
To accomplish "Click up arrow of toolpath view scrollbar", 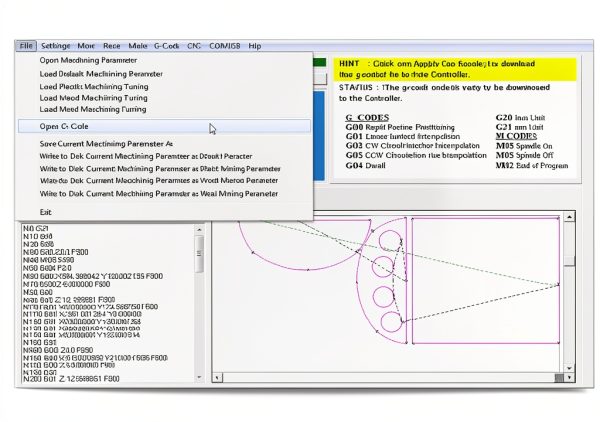I will click(x=569, y=217).
